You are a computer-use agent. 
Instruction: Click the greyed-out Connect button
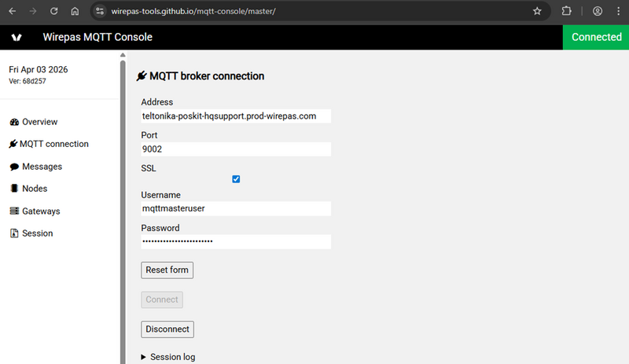click(162, 300)
